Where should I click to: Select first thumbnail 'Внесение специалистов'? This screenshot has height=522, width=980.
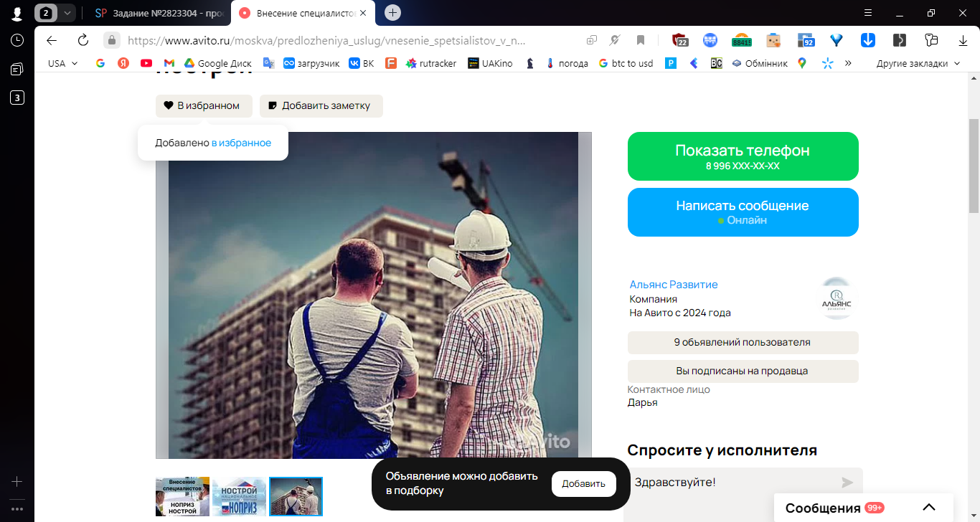click(x=183, y=496)
